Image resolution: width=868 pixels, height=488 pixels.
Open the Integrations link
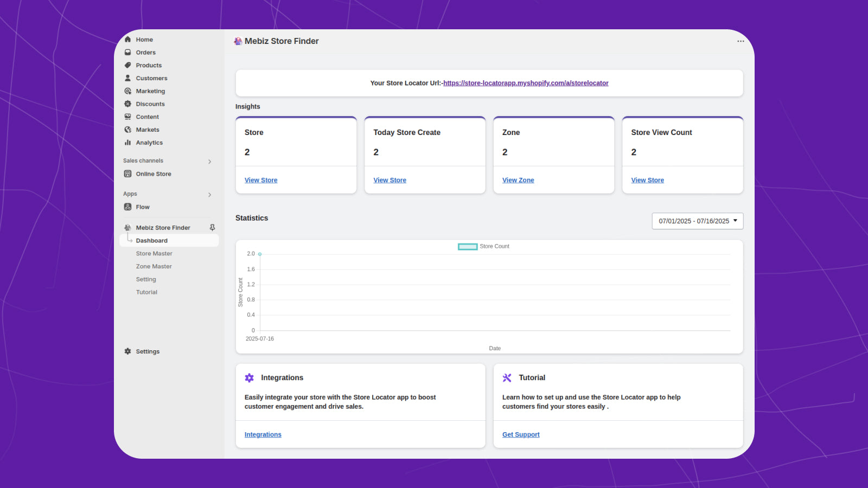263,435
